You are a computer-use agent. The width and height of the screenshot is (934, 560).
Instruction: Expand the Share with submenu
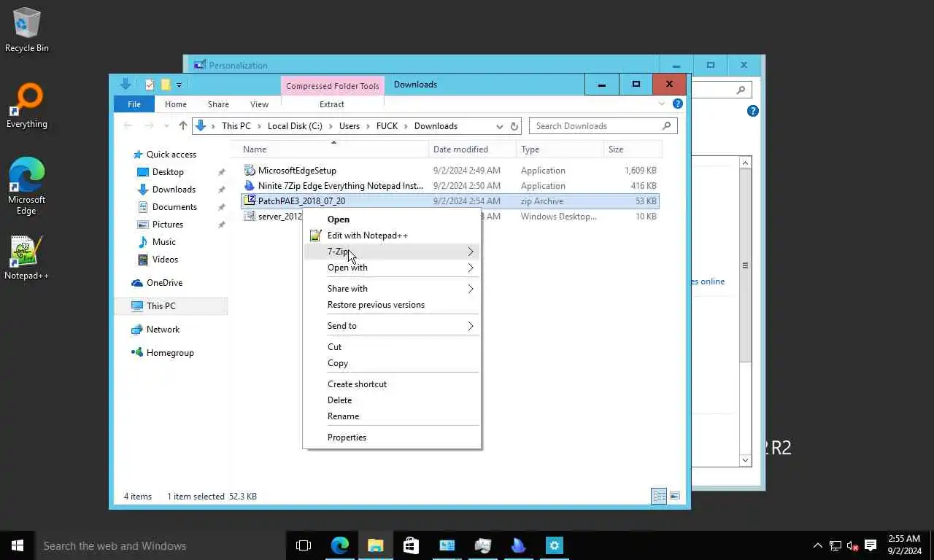[392, 289]
